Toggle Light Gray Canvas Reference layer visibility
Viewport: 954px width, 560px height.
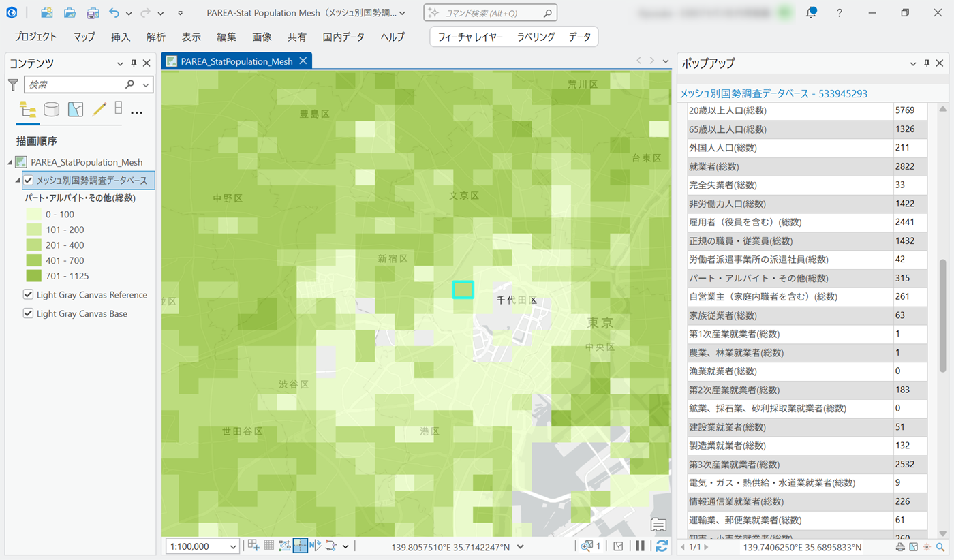pos(29,295)
